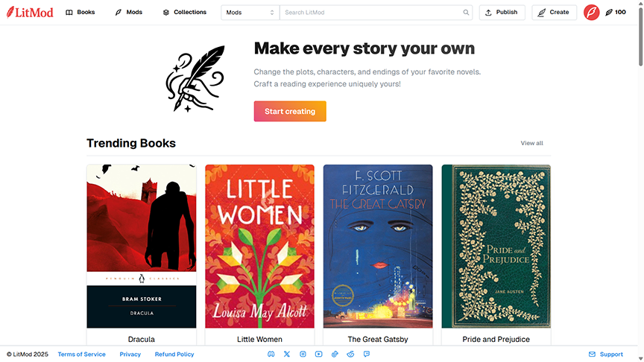The image size is (644, 362).
Task: Open the Reddit footer icon
Action: pos(350,355)
